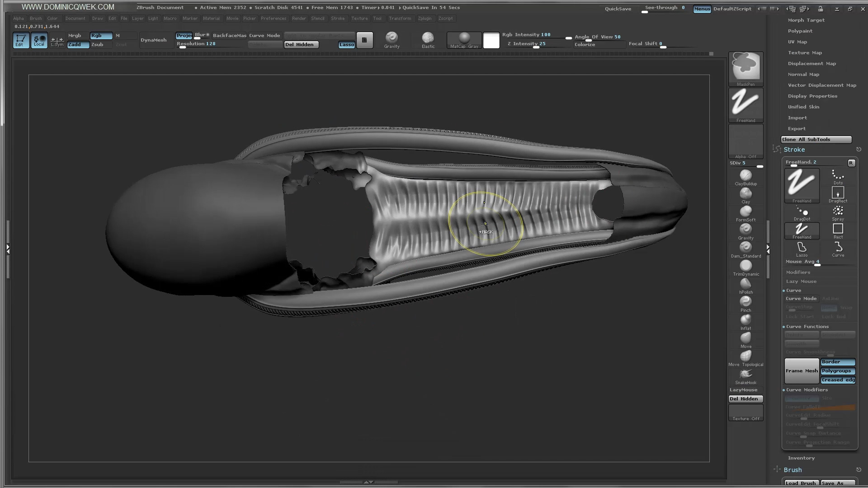Expand the Lazy Mouse section
The height and width of the screenshot is (488, 868).
coord(801,282)
